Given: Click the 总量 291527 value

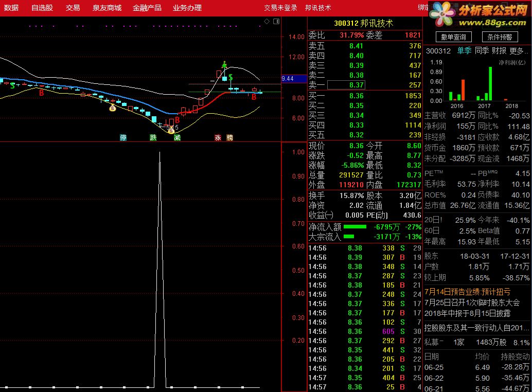Looking at the screenshot, I should pos(351,175).
